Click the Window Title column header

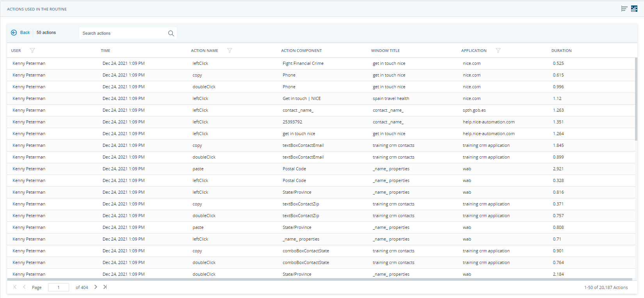[385, 51]
